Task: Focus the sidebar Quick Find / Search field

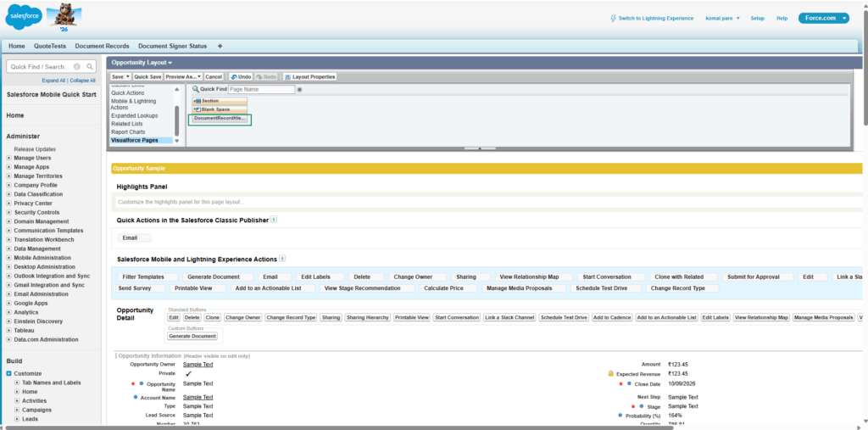Action: [x=40, y=66]
